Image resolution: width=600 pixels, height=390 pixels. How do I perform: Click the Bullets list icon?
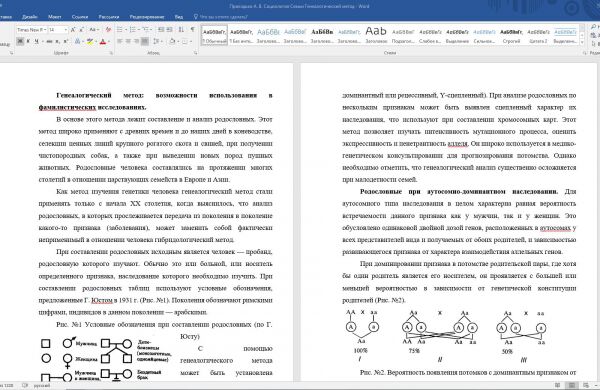coord(120,29)
